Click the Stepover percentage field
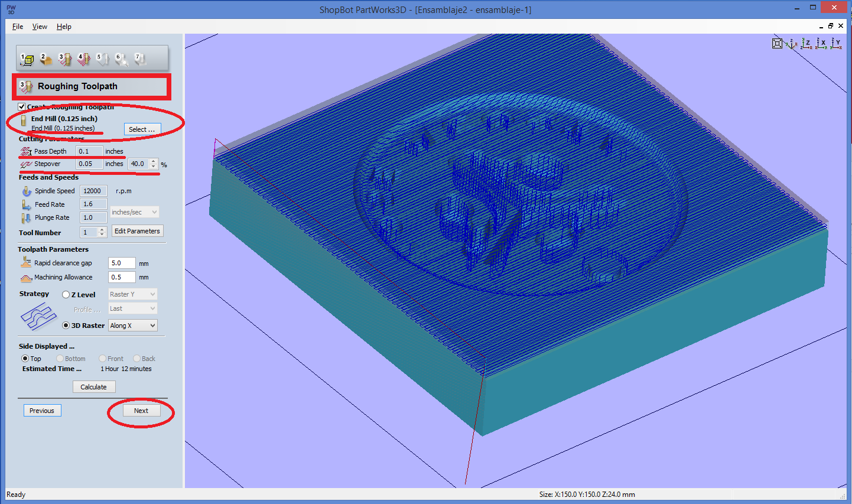852x504 pixels. (139, 164)
